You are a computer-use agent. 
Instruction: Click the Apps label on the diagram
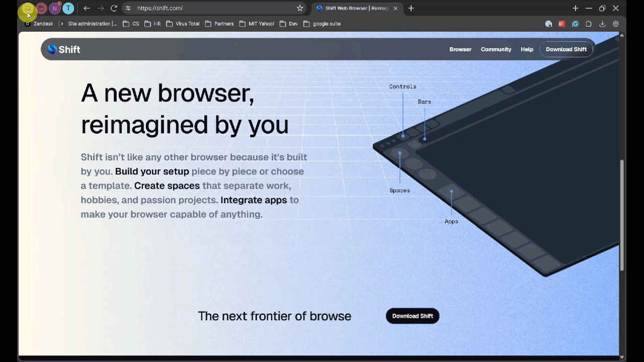click(451, 221)
